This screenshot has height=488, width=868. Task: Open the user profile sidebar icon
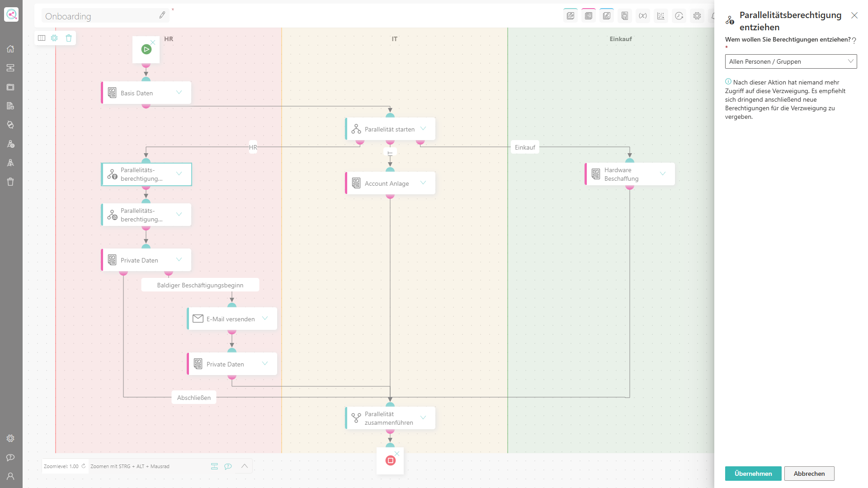tap(10, 476)
